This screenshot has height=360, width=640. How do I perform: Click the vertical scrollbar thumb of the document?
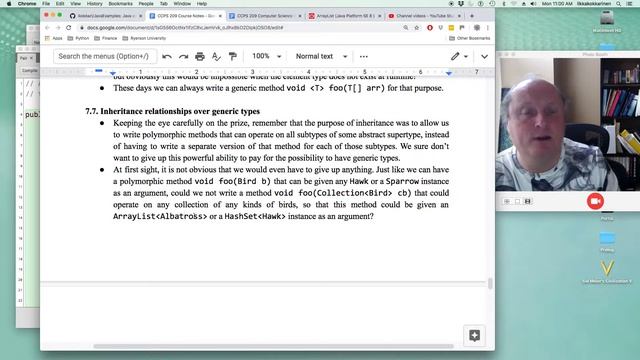[490, 283]
